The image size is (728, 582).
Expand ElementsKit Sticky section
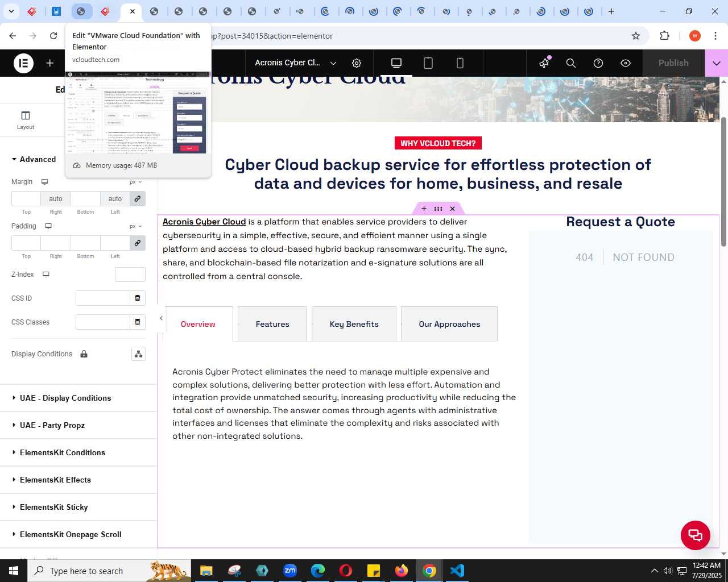coord(78,507)
